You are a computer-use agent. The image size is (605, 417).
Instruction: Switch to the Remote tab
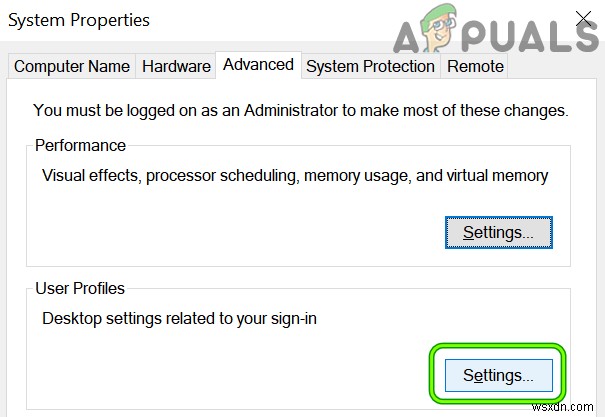click(475, 66)
